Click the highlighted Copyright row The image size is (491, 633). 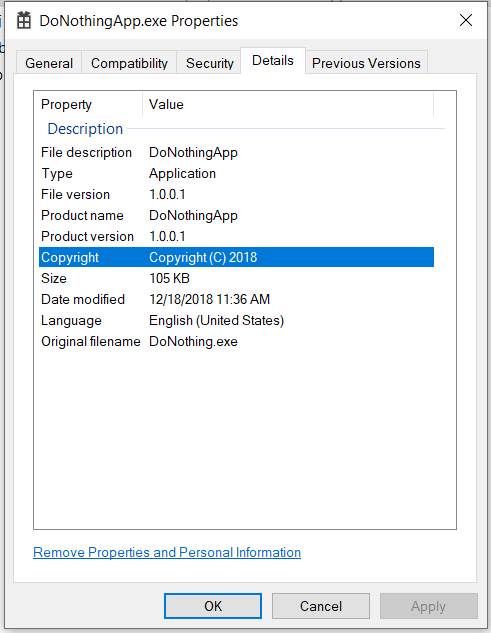(237, 258)
